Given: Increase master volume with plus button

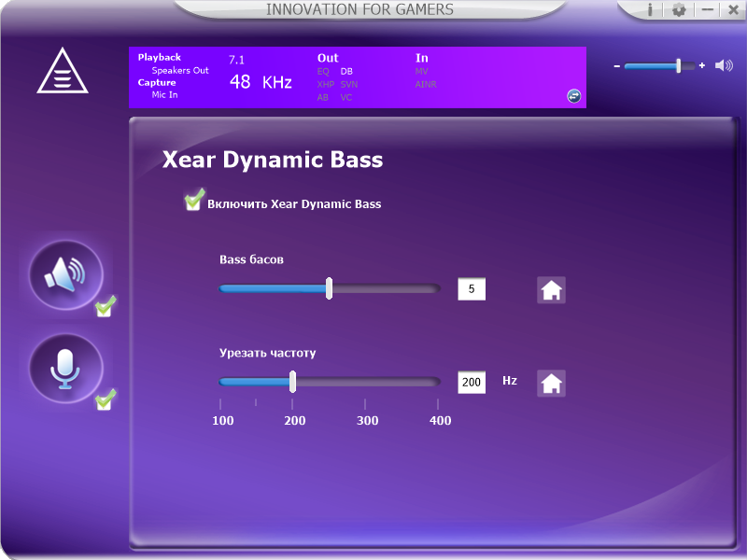Looking at the screenshot, I should point(702,65).
